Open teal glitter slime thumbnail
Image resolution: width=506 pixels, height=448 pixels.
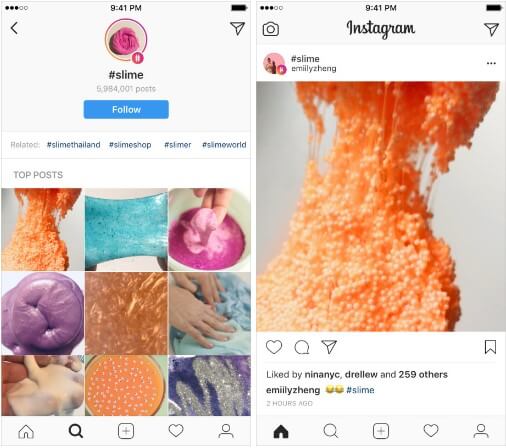[x=126, y=229]
